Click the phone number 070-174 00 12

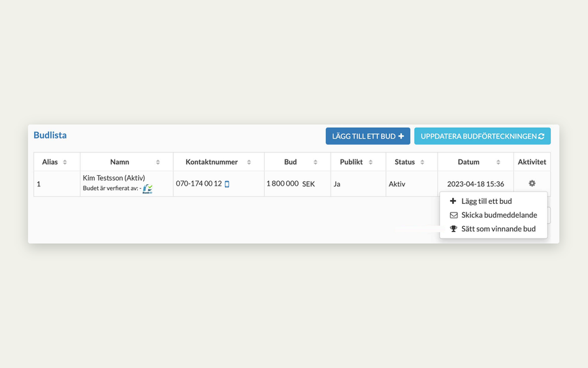coord(199,184)
